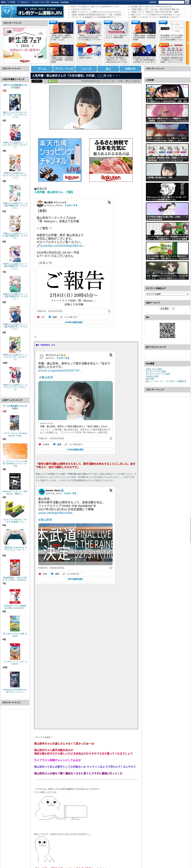This screenshot has width=191, height=868.
Task: Copy link of the 東山奈央 オフィシャル tweet
Action: point(69,317)
